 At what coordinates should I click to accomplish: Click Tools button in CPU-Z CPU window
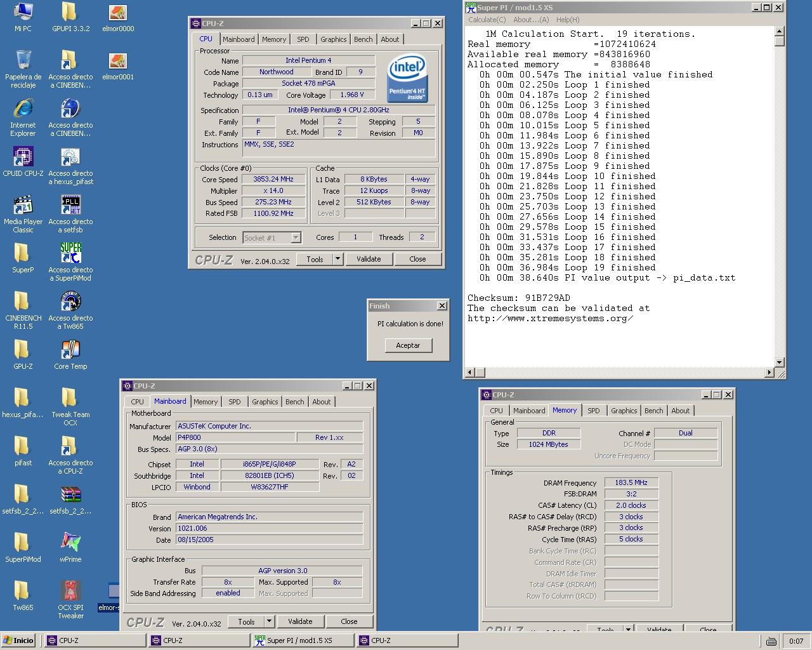[x=315, y=259]
